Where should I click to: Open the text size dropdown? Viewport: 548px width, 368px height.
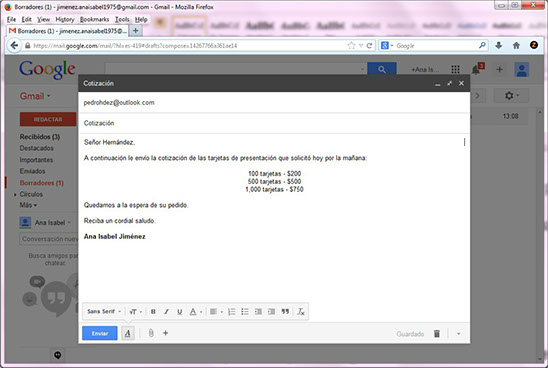point(136,311)
